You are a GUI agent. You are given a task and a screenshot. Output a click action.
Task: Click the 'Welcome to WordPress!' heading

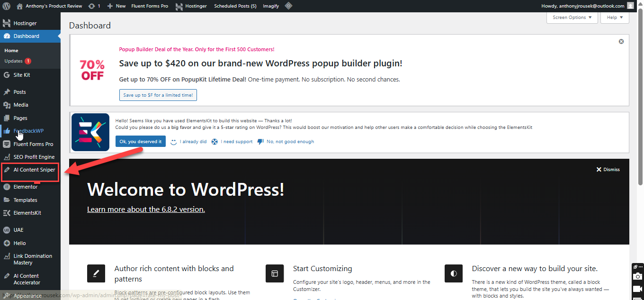point(186,190)
